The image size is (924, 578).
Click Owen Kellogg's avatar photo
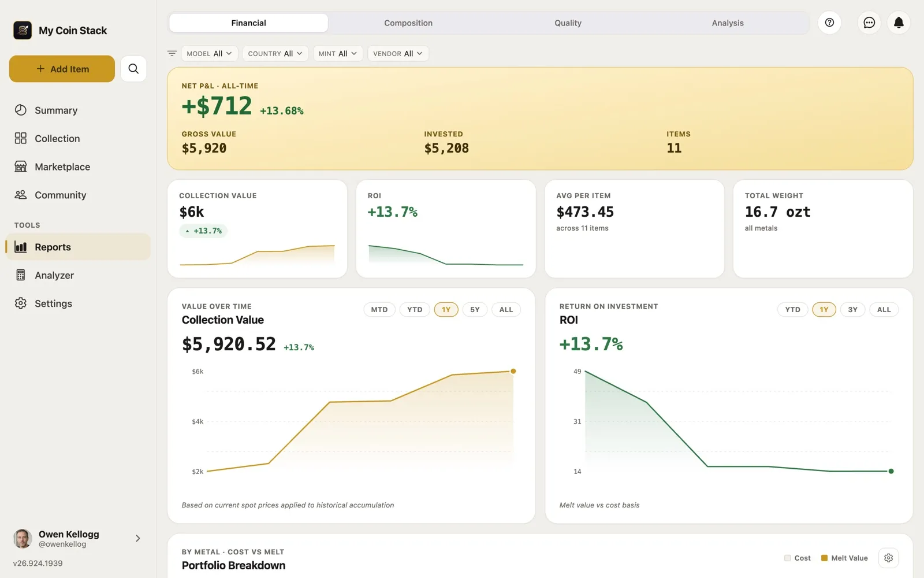pos(23,538)
